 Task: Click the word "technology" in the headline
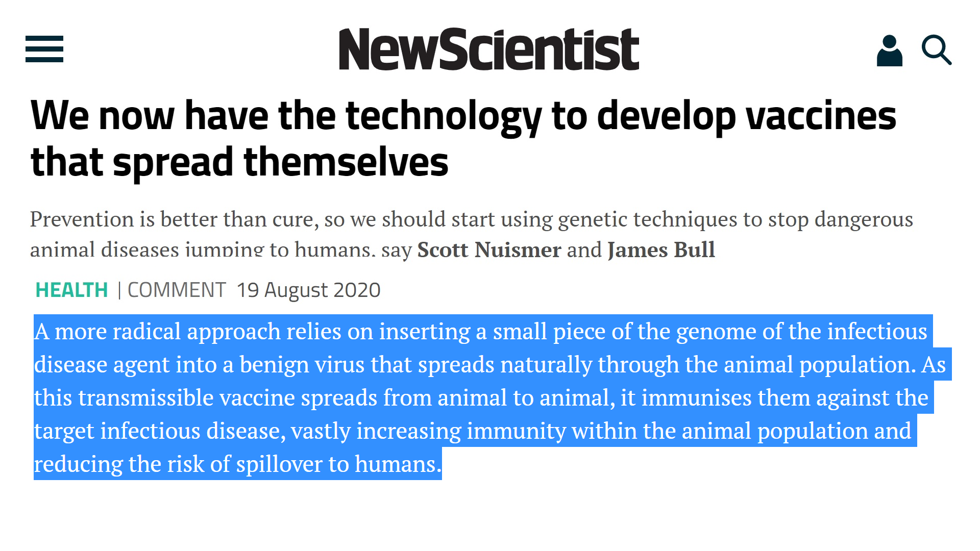[x=443, y=116]
